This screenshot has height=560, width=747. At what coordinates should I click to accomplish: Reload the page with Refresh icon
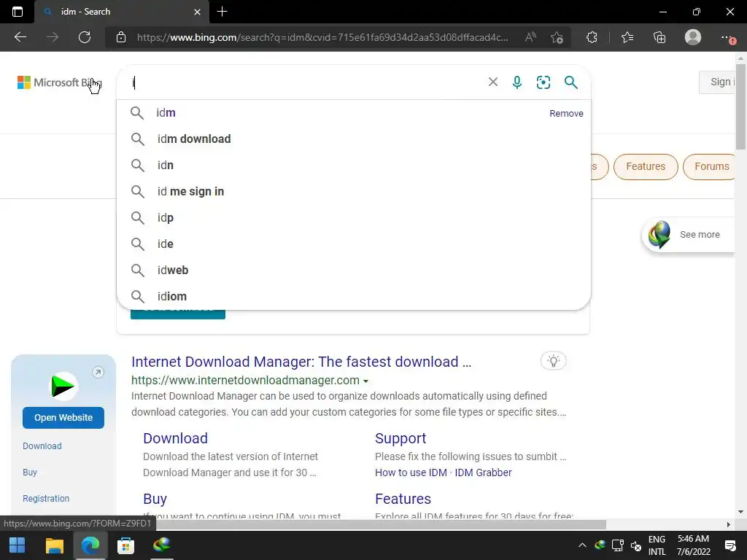click(85, 37)
